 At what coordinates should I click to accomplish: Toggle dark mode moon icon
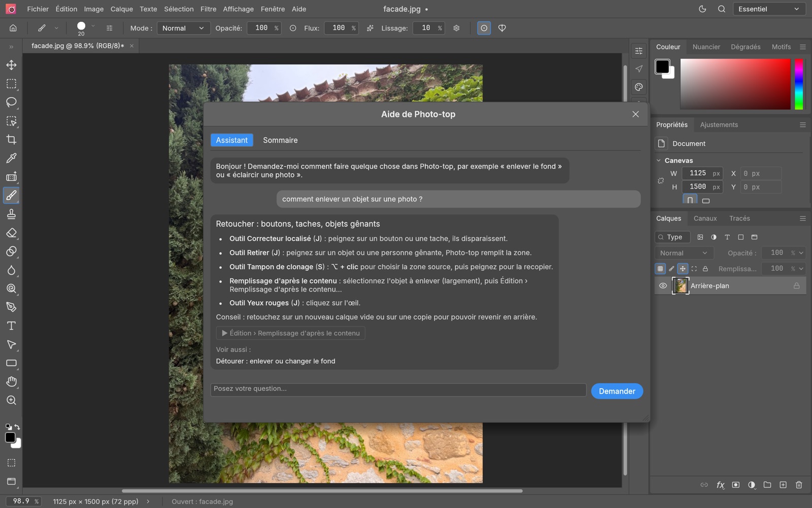(x=702, y=9)
